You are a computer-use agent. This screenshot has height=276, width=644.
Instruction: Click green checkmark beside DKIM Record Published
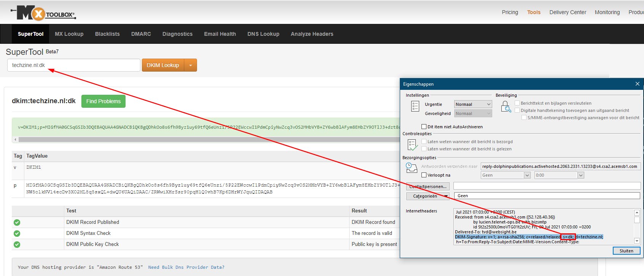pyautogui.click(x=17, y=222)
